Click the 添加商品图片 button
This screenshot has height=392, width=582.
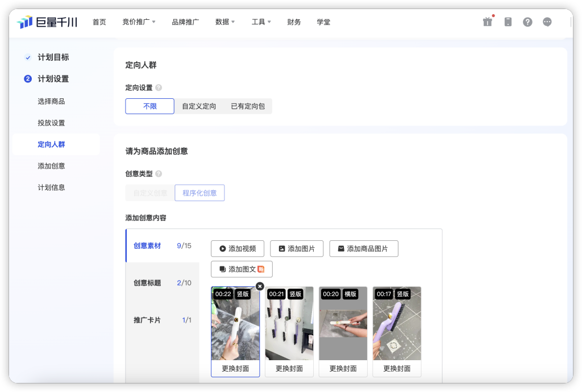(363, 249)
